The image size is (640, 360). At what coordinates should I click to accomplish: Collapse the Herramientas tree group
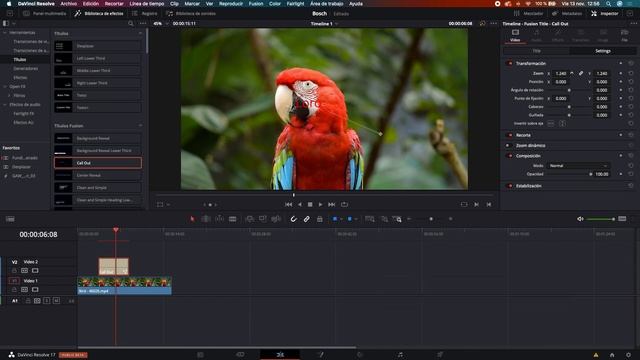pos(5,33)
